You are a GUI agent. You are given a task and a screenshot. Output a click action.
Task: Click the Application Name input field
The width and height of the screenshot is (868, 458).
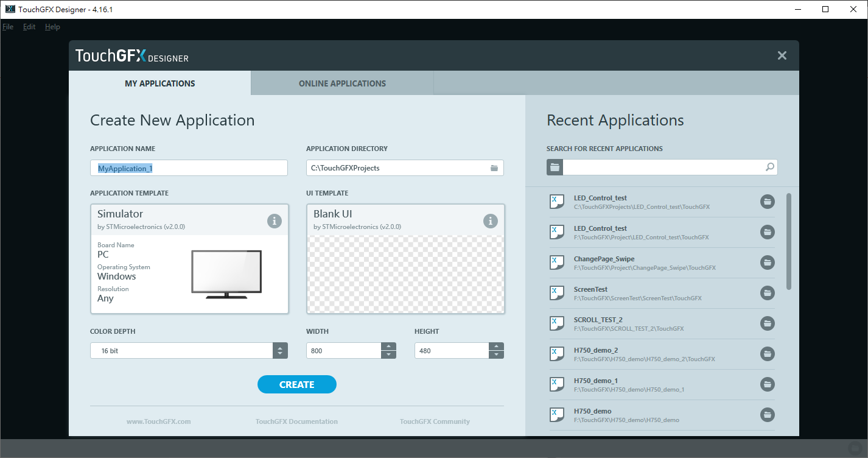point(189,168)
